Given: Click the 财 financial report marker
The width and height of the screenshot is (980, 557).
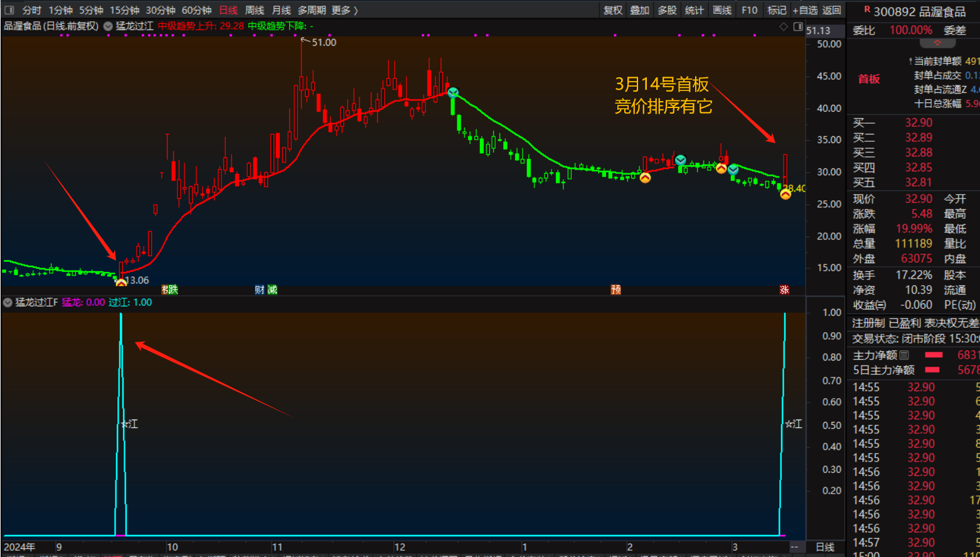Looking at the screenshot, I should tap(259, 289).
